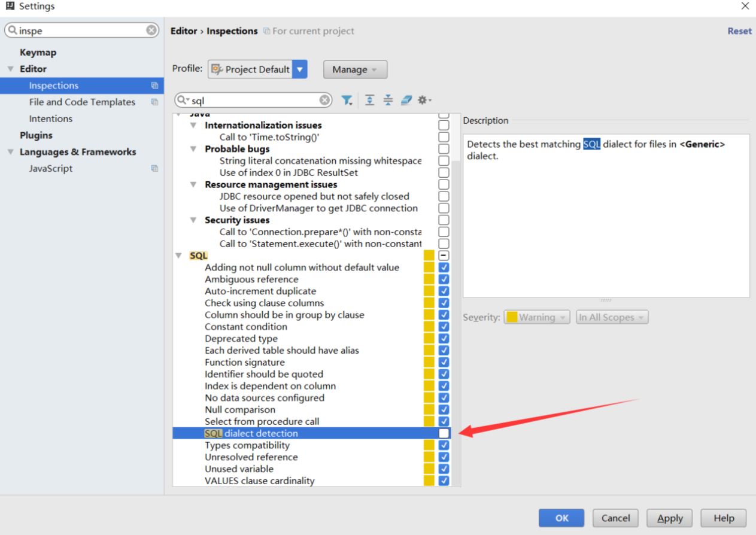Screen dimensions: 756x535
Task: Click the Reset link
Action: [x=739, y=31]
